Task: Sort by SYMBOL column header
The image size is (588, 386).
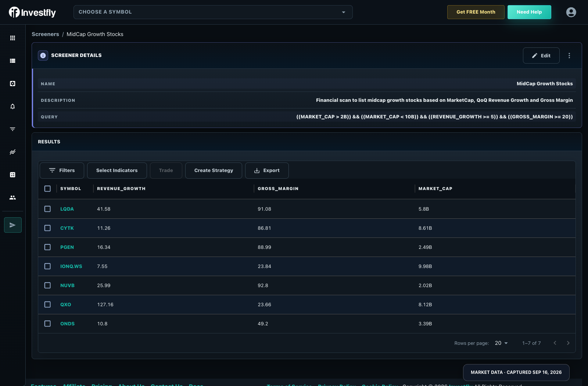Action: pyautogui.click(x=71, y=189)
